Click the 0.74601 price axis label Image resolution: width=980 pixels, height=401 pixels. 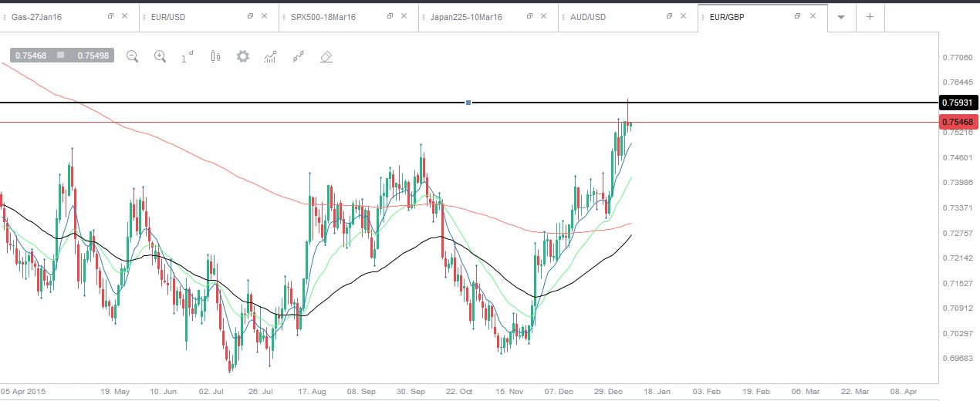[957, 158]
